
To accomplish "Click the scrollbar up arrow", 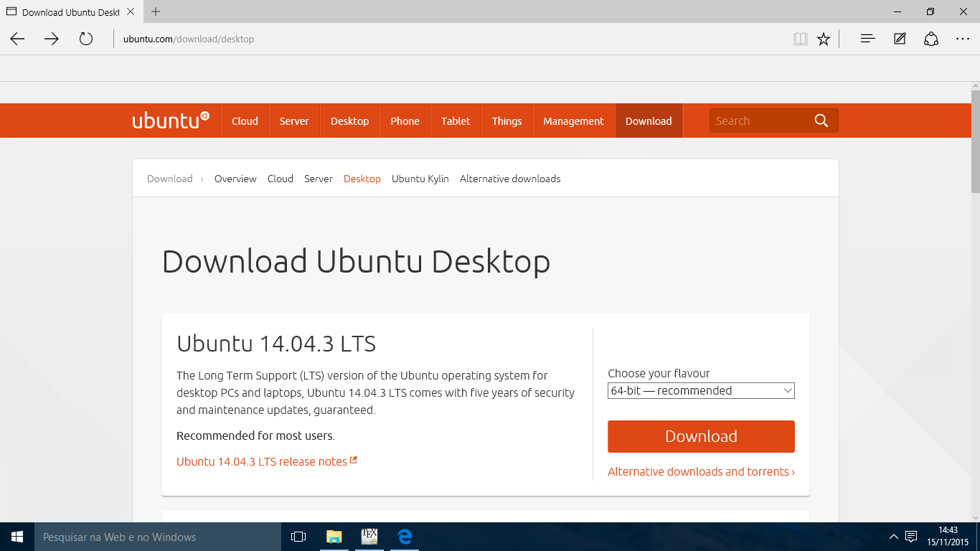I will 976,85.
